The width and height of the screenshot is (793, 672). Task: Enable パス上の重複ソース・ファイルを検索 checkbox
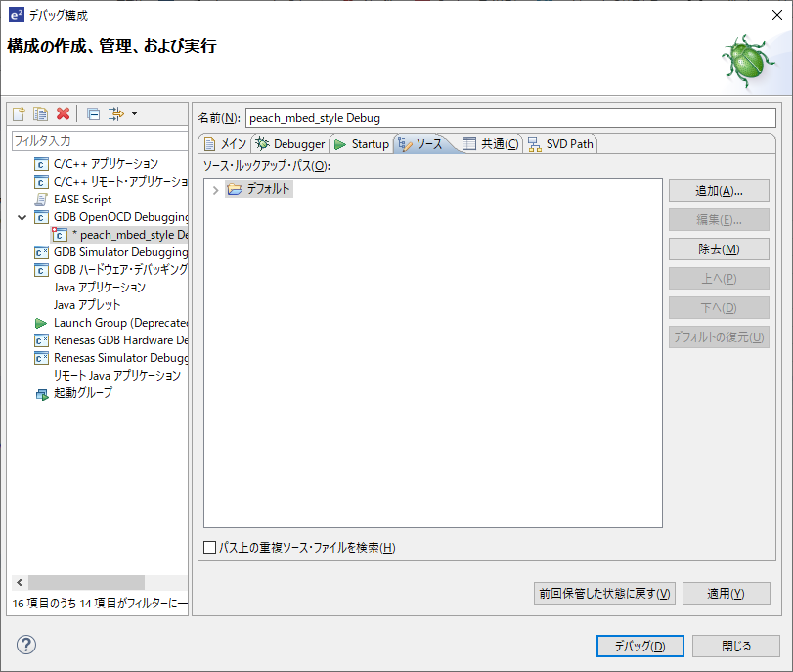[210, 547]
